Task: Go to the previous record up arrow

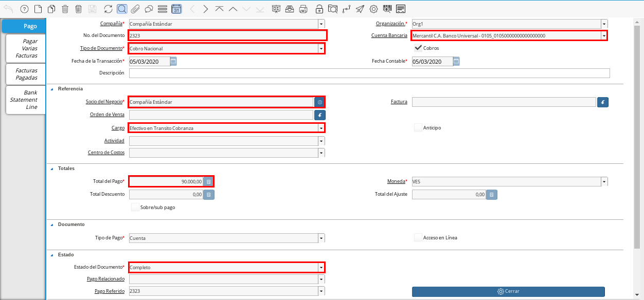Action: pos(233,9)
